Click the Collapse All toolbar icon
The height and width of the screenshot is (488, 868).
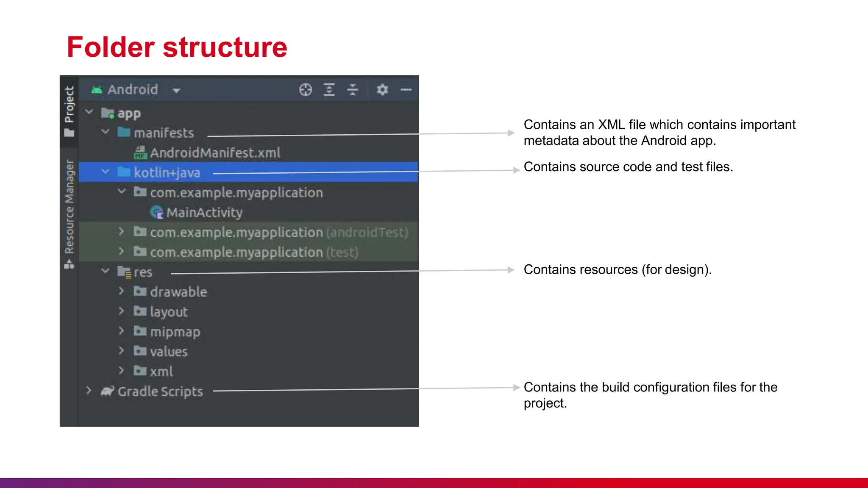click(x=353, y=90)
